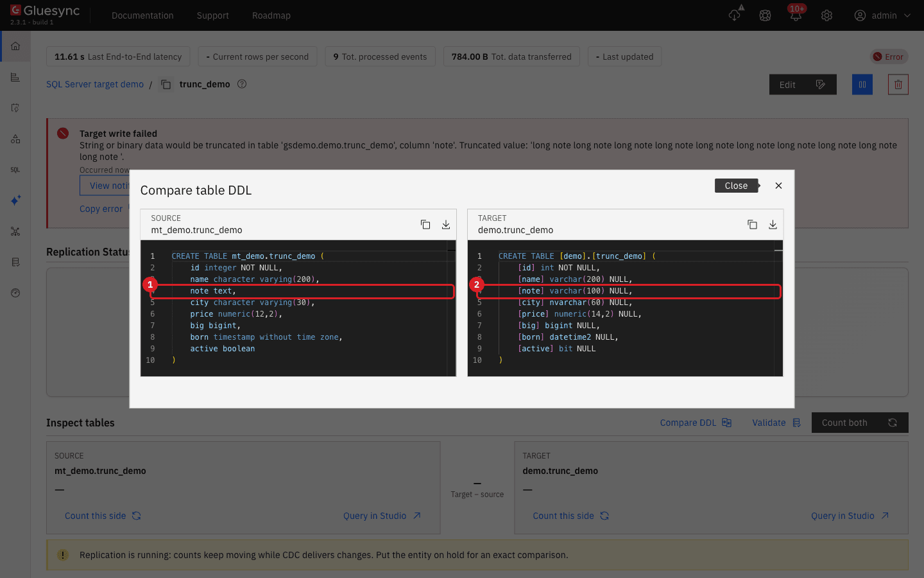Image resolution: width=924 pixels, height=578 pixels.
Task: Click the target line '[city] nvarchar(60) NULL,'
Action: [574, 302]
